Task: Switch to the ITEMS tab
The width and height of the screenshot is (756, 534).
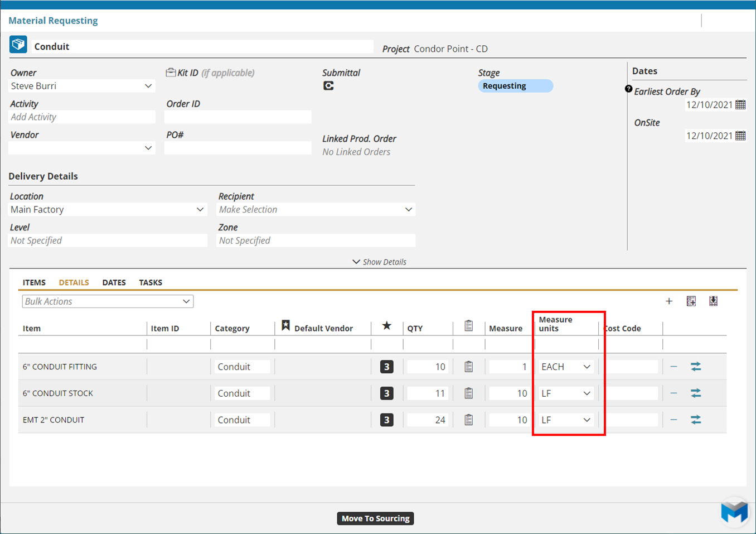Action: coord(34,282)
